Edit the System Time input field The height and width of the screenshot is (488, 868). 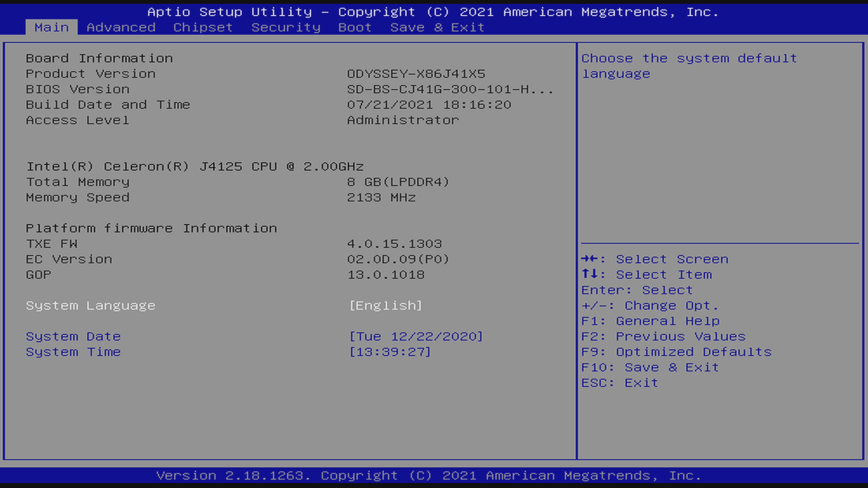[x=390, y=352]
